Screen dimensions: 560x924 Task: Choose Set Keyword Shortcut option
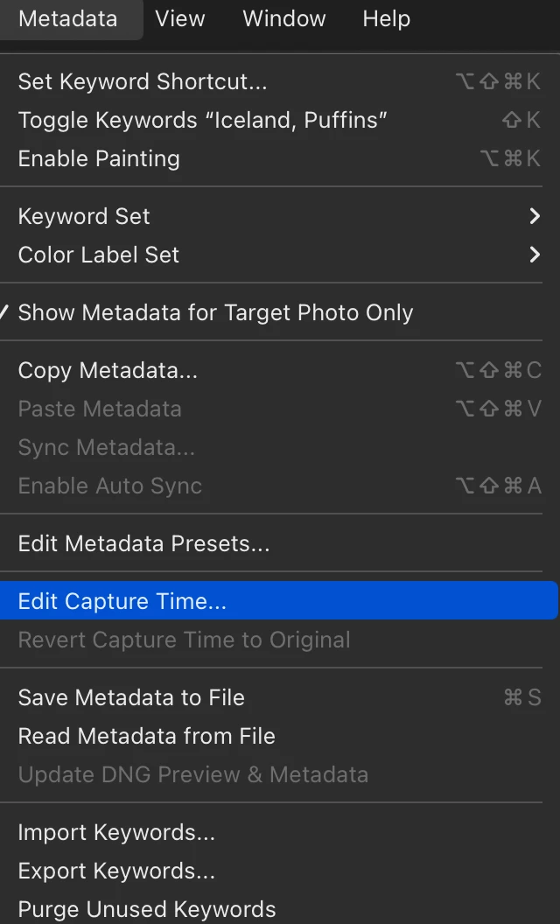pos(143,81)
